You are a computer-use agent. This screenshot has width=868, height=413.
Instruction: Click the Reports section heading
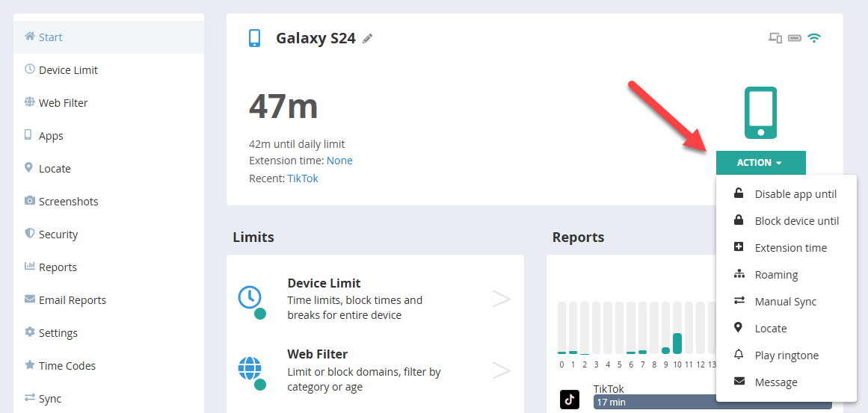click(578, 237)
